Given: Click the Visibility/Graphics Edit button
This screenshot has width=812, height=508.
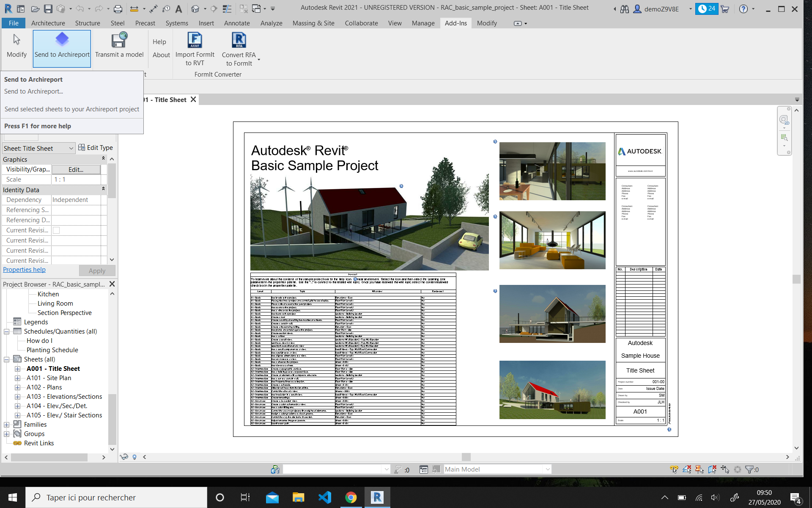Looking at the screenshot, I should 76,169.
